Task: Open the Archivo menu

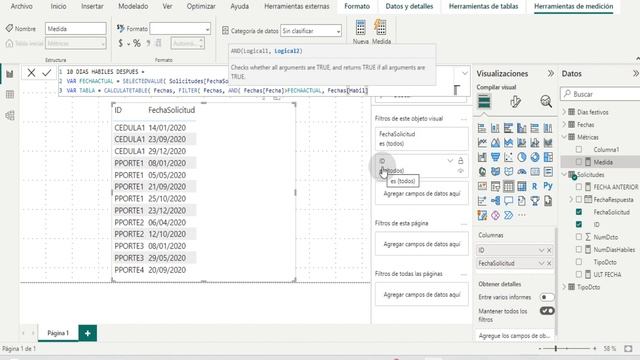Action: click(21, 6)
